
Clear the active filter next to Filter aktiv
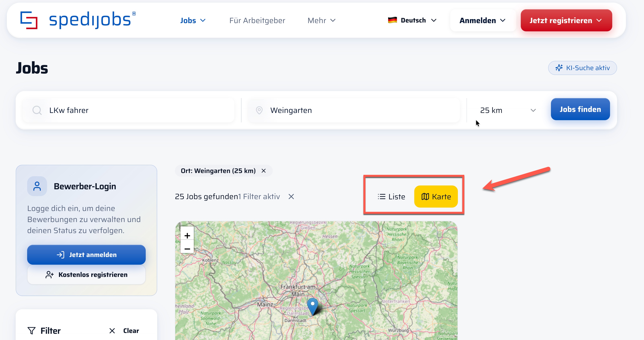coord(291,197)
